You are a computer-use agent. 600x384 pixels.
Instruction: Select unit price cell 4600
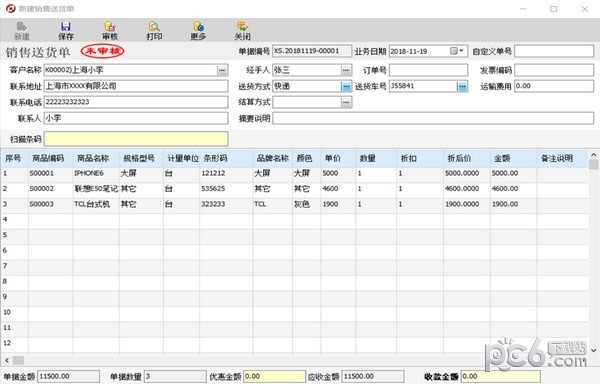coord(338,189)
